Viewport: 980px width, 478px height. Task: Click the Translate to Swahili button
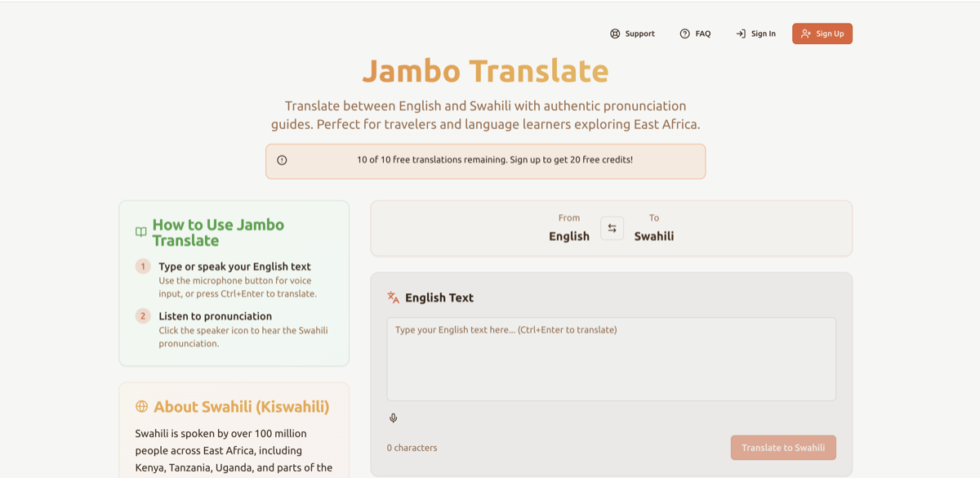click(782, 447)
